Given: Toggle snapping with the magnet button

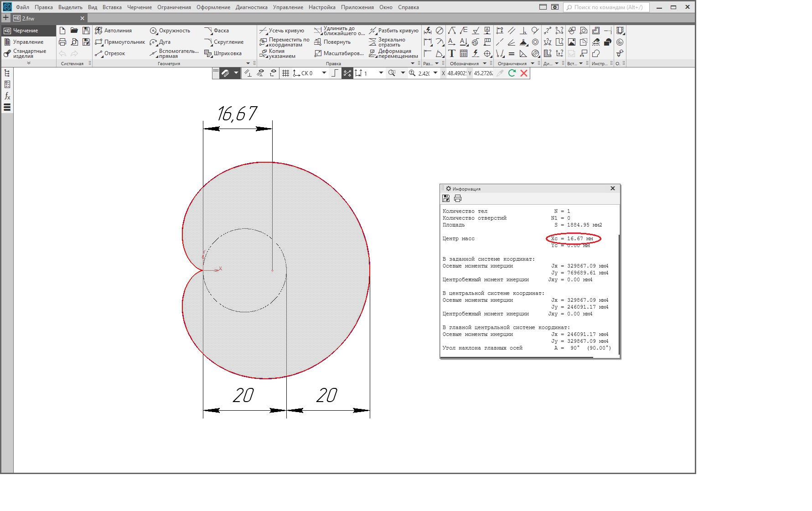Looking at the screenshot, I should coord(225,73).
